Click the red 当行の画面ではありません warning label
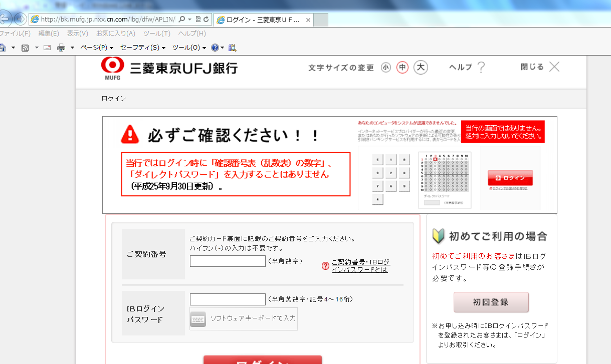611x364 pixels. coord(503,132)
